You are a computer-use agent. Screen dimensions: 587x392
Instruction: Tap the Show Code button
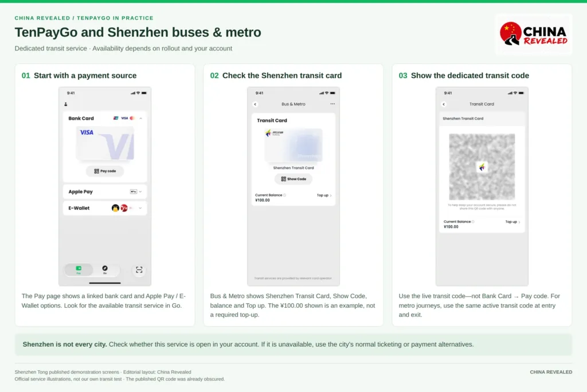293,179
